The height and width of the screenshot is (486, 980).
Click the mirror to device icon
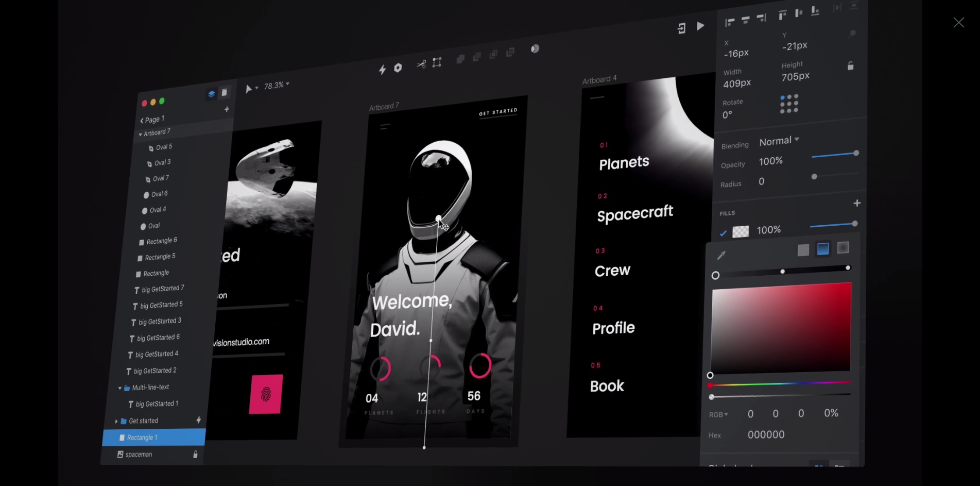(681, 28)
